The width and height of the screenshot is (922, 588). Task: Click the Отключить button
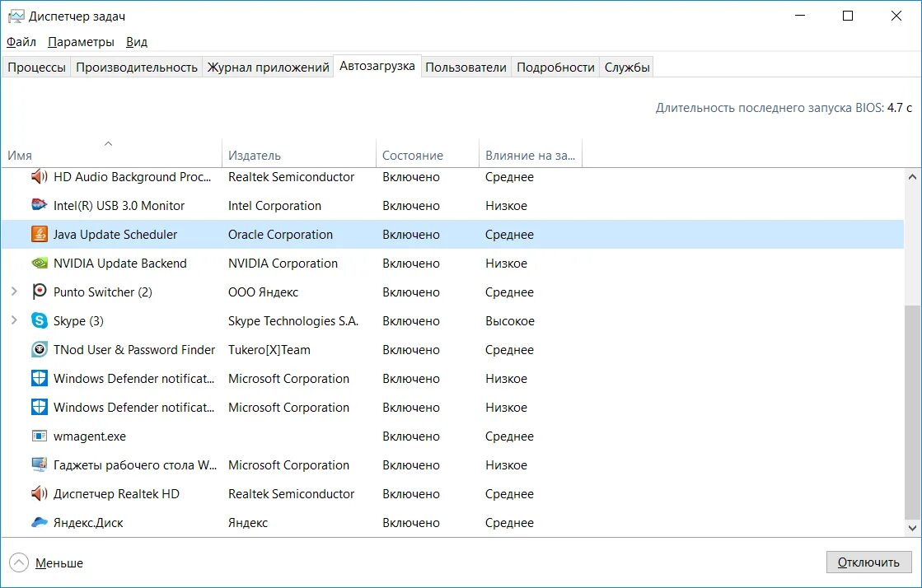(868, 562)
